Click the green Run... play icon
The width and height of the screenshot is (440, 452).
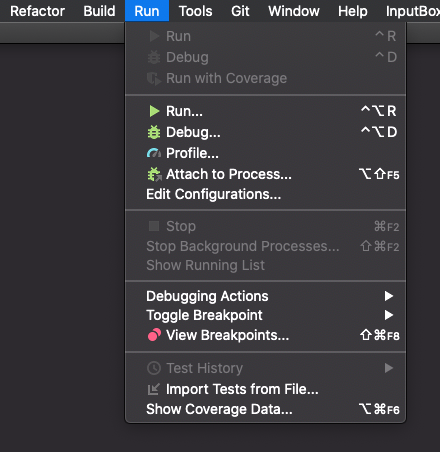pyautogui.click(x=154, y=111)
